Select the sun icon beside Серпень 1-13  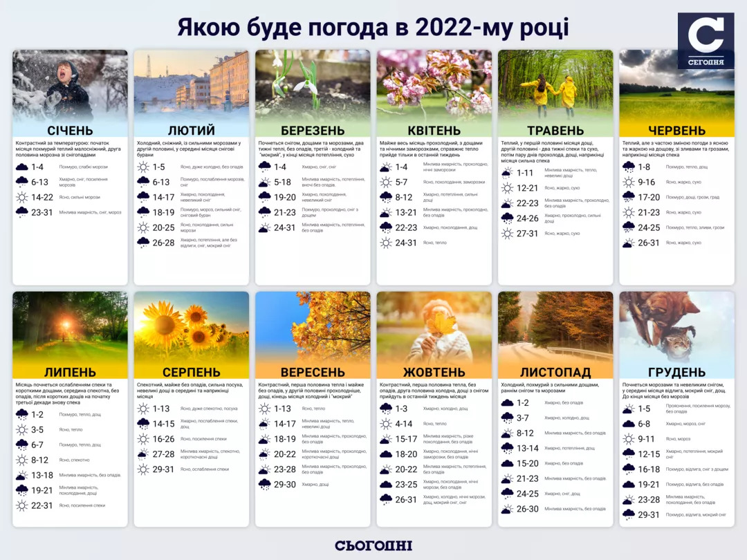point(143,409)
